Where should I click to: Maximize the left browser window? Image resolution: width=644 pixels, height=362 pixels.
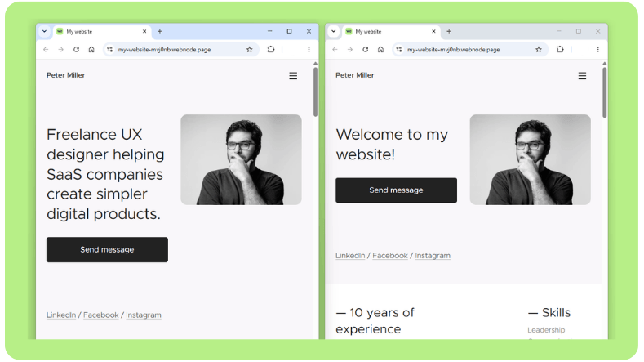pos(289,31)
